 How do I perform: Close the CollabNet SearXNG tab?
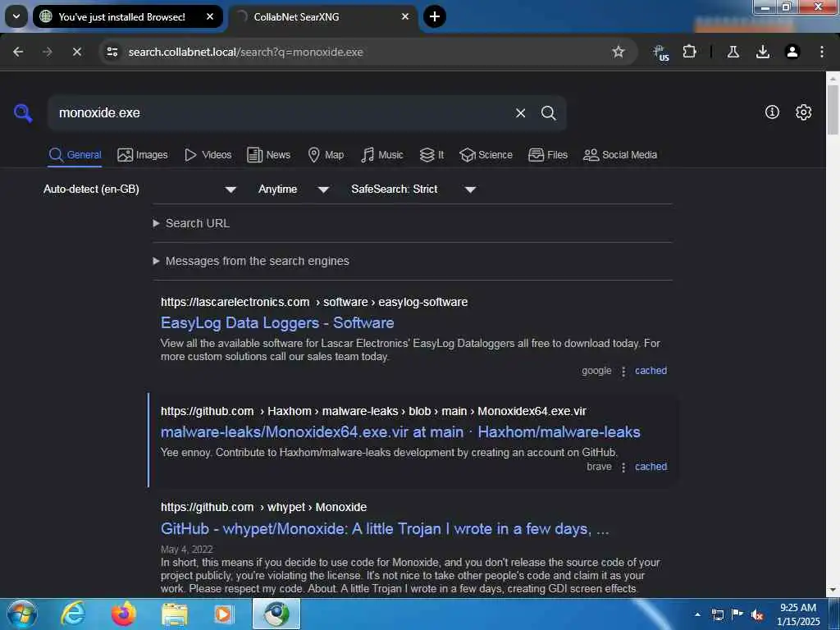[x=405, y=16]
